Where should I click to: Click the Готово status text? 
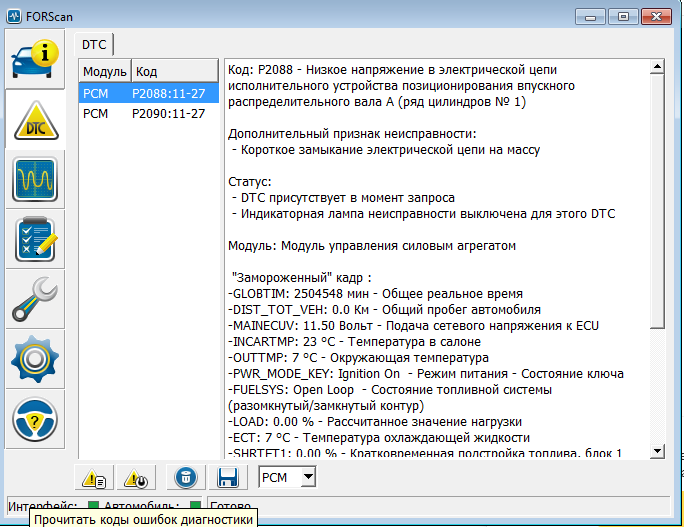click(230, 506)
